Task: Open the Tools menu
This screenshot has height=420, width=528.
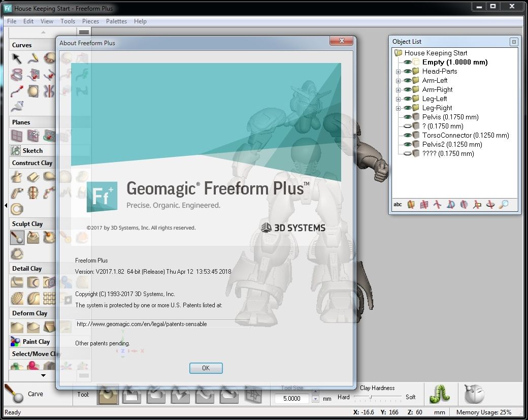Action: coord(68,21)
